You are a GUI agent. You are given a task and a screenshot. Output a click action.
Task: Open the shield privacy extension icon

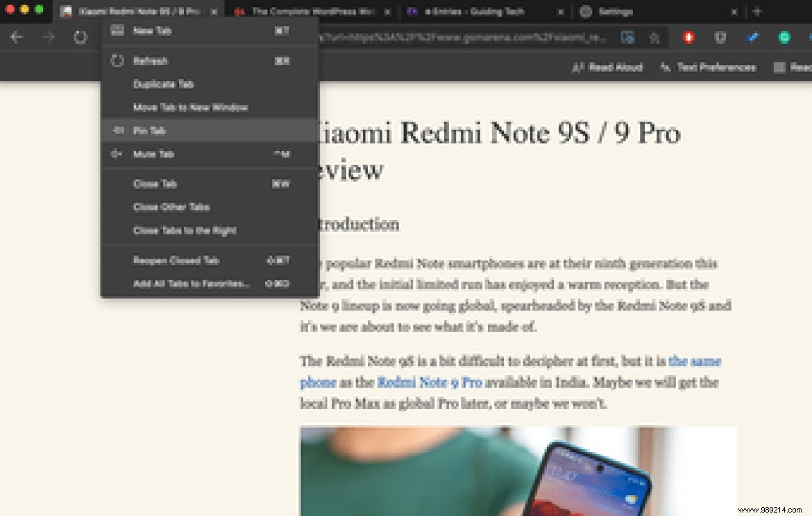720,37
